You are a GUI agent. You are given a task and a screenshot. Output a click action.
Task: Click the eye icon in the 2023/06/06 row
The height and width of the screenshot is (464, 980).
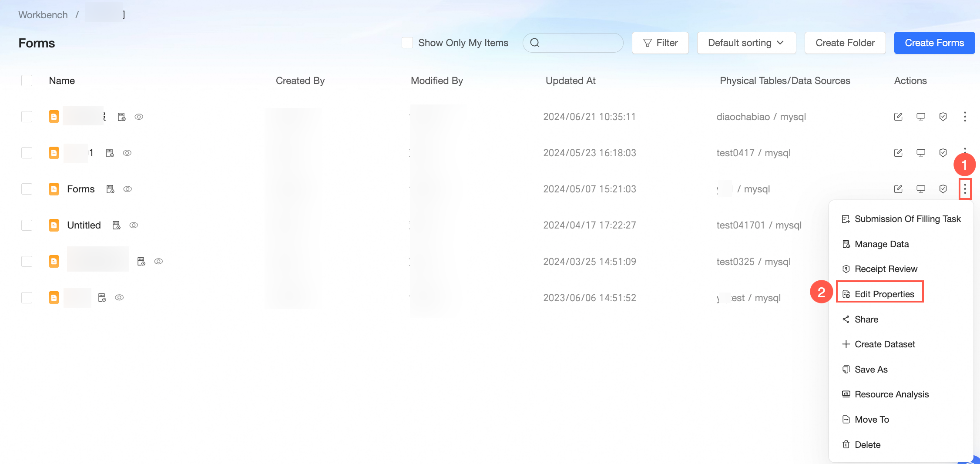point(119,297)
